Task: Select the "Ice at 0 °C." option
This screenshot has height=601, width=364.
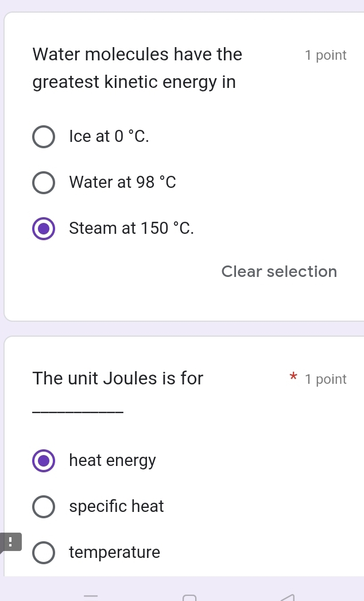Action: pyautogui.click(x=44, y=137)
